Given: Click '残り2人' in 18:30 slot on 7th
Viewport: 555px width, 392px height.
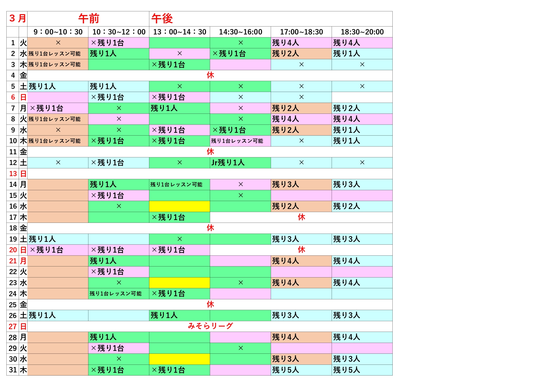Looking at the screenshot, I should pyautogui.click(x=346, y=108).
